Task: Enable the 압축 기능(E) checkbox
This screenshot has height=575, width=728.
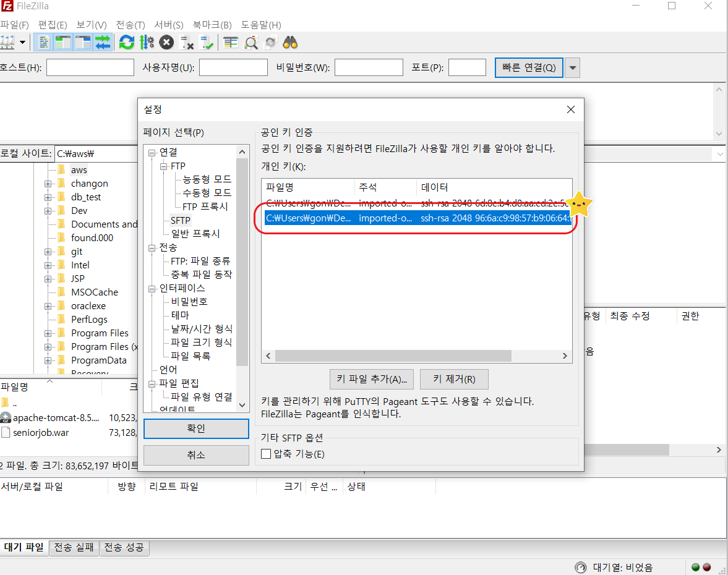Action: pos(266,454)
